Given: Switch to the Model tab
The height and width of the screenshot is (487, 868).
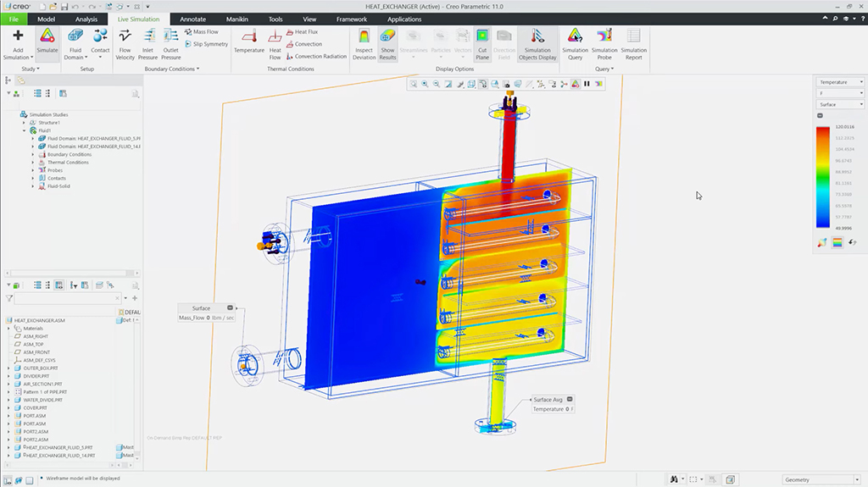Looking at the screenshot, I should 46,19.
